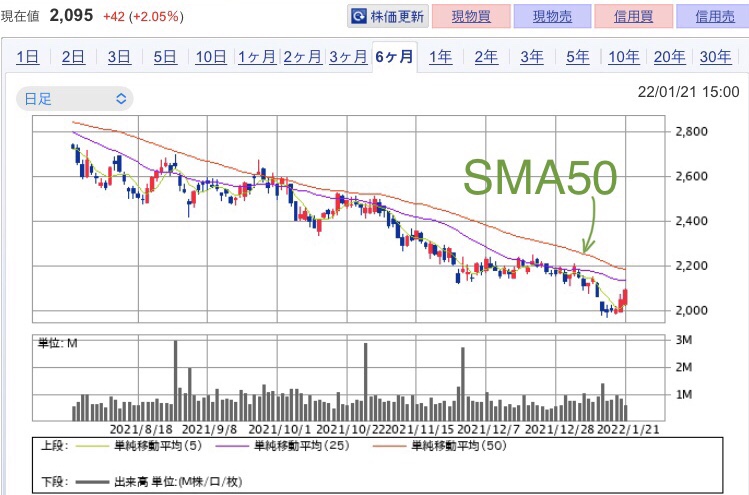Click the 現在値 label
The width and height of the screenshot is (749, 495).
click(20, 17)
